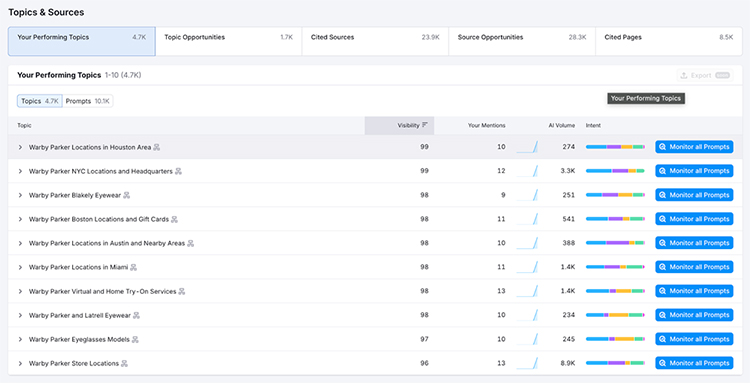Open mentions trend chart for Try-On Services row
Screen dimensions: 750x384
coord(527,291)
